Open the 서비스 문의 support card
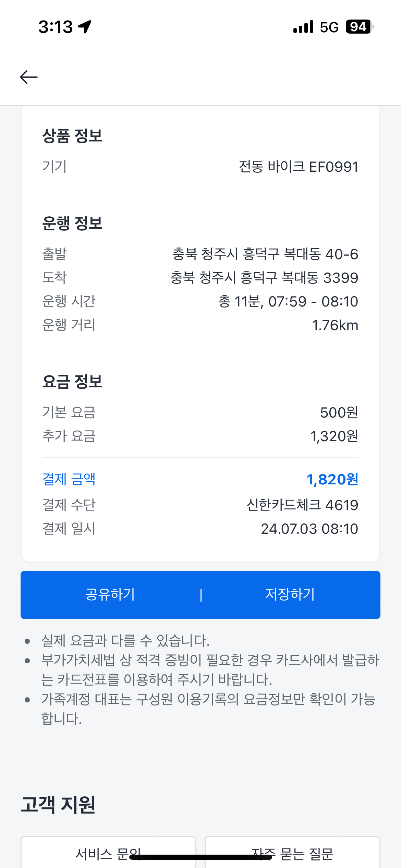Screen dimensions: 401x868 [108, 853]
